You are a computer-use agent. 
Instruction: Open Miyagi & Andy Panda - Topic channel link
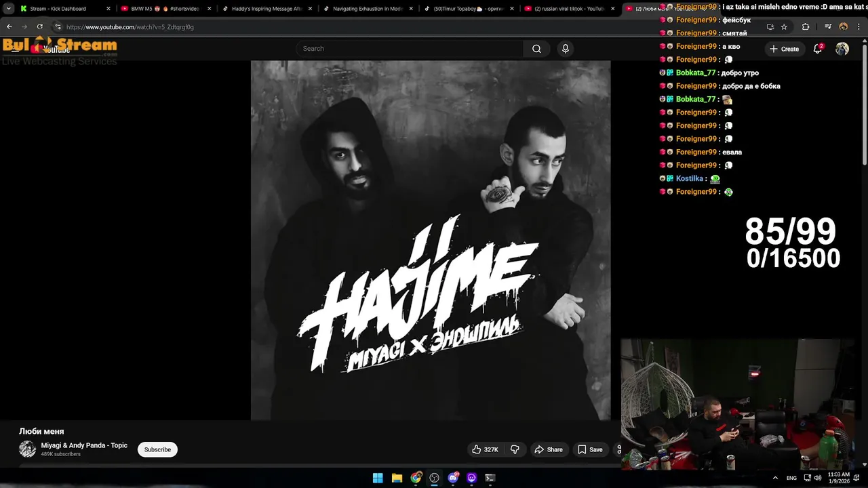(x=84, y=445)
